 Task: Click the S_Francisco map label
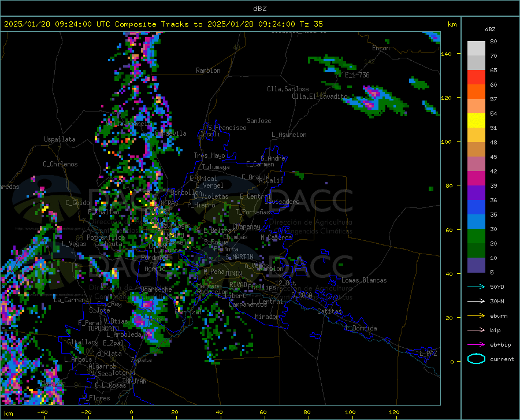pyautogui.click(x=227, y=128)
